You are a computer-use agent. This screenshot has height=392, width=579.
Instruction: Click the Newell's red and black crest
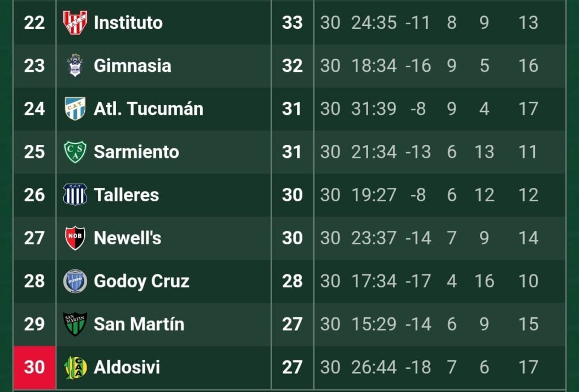click(75, 238)
